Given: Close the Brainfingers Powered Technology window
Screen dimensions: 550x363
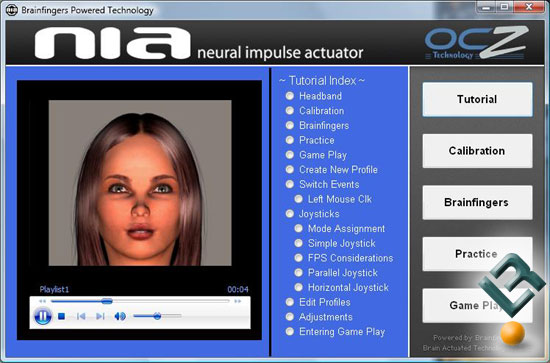Looking at the screenshot, I should click(x=529, y=7).
